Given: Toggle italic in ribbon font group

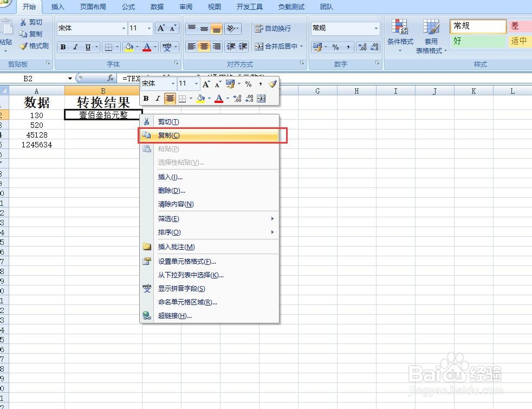Looking at the screenshot, I should tap(75, 47).
